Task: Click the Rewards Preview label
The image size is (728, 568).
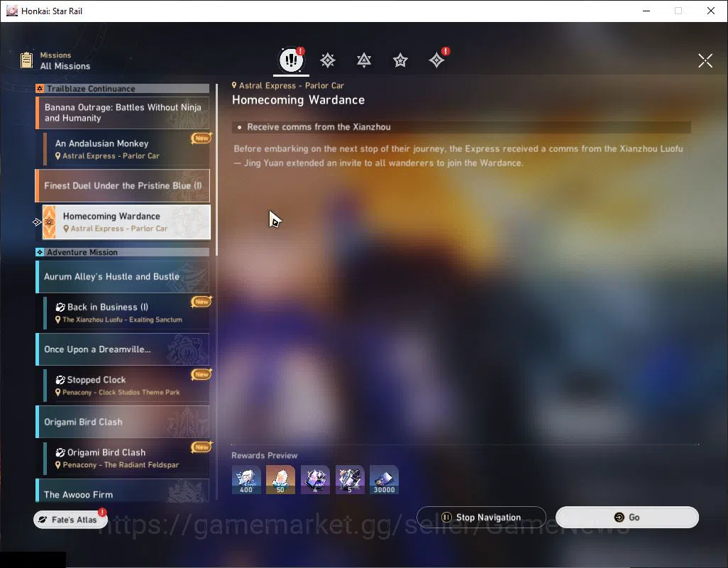Action: coord(264,455)
